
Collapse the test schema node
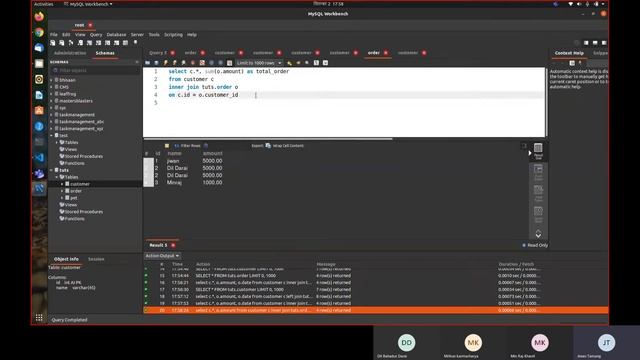click(x=51, y=136)
